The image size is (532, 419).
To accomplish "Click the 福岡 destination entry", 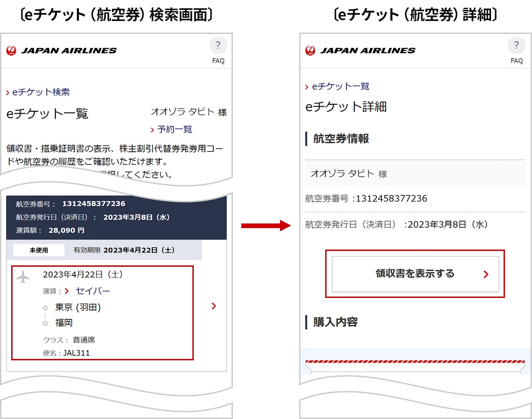I will coord(64,323).
